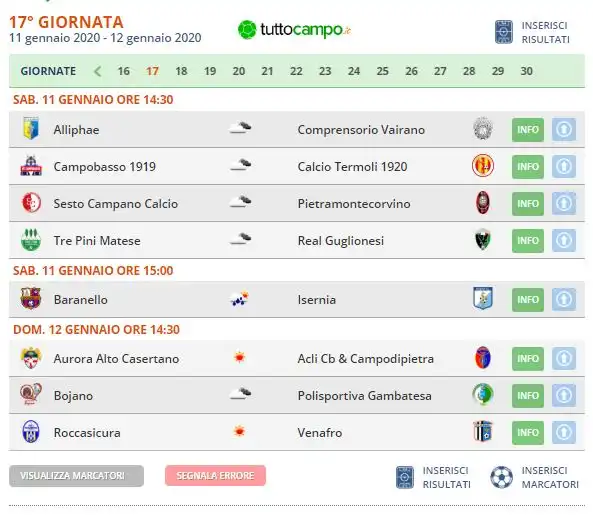Image resolution: width=593 pixels, height=515 pixels.
Task: Click the Segnala Errore button
Action: (x=215, y=476)
